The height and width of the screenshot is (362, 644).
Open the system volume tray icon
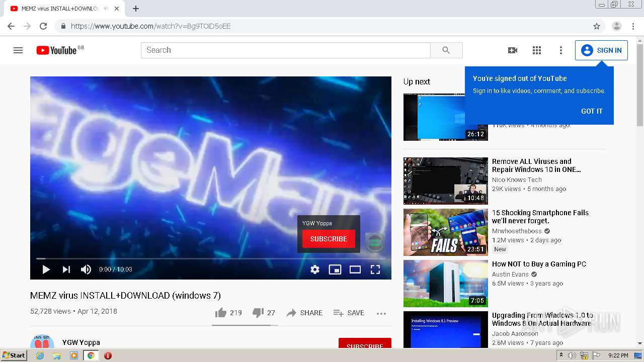tap(572, 355)
